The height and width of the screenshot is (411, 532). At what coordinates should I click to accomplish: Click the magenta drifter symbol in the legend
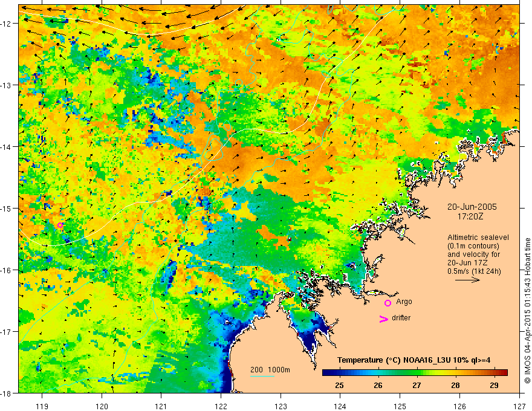[x=383, y=319]
